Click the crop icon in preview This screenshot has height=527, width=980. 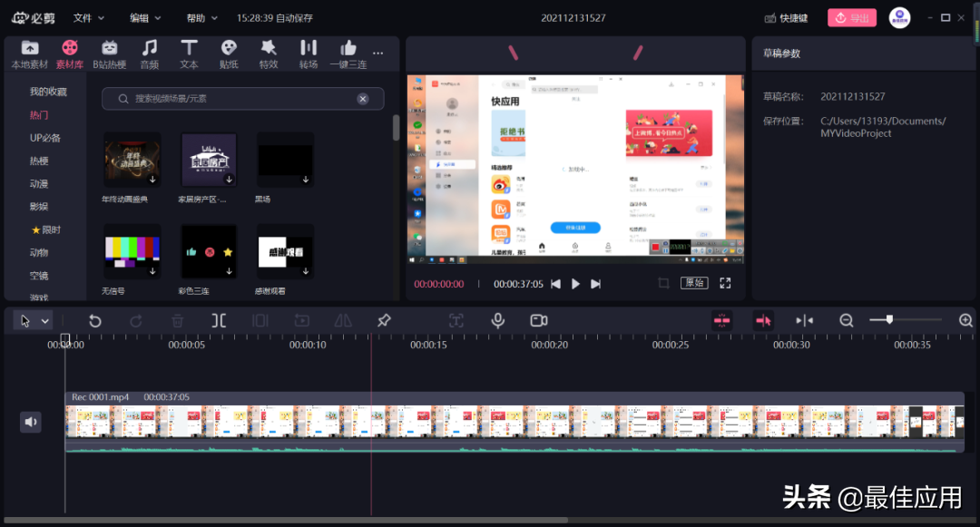[x=663, y=284]
